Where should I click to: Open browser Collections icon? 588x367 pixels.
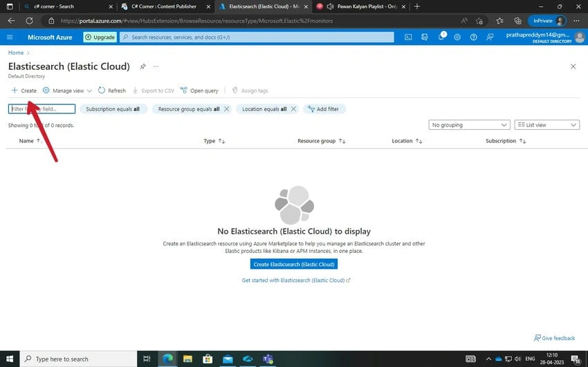(x=518, y=21)
